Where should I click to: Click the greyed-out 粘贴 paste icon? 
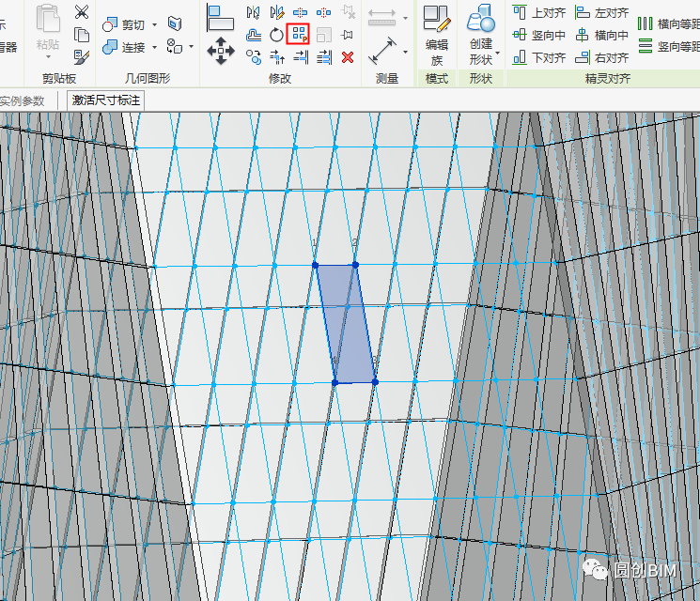(x=48, y=19)
